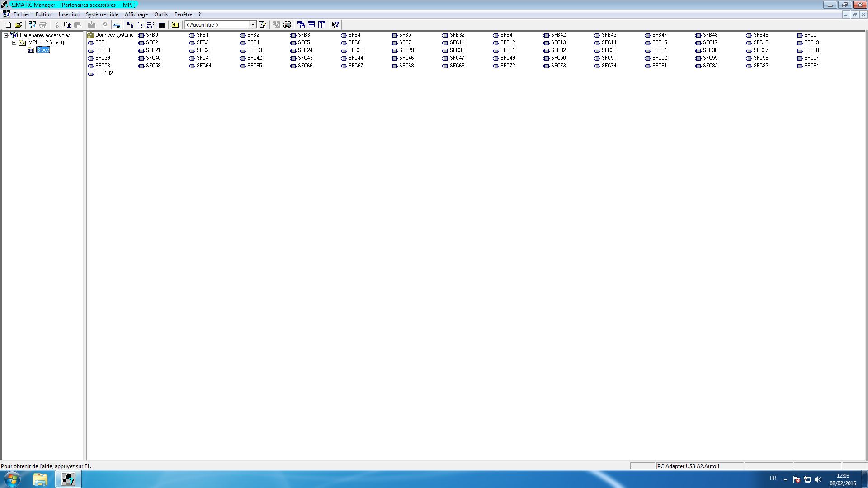
Task: Click the Accessible Nodes toolbar icon
Action: [x=32, y=25]
